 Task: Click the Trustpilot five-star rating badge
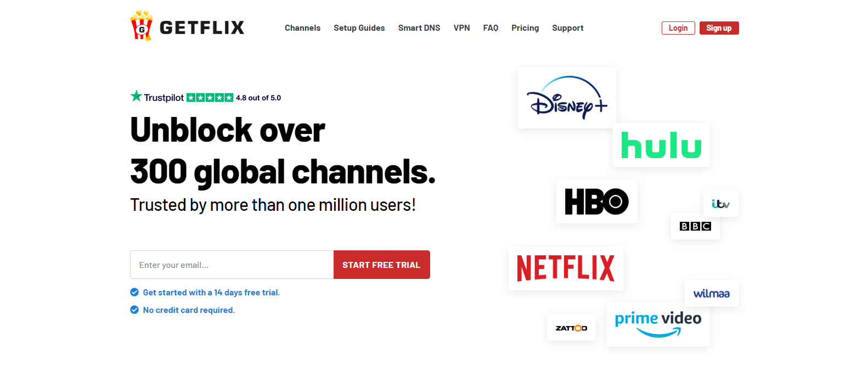[210, 98]
